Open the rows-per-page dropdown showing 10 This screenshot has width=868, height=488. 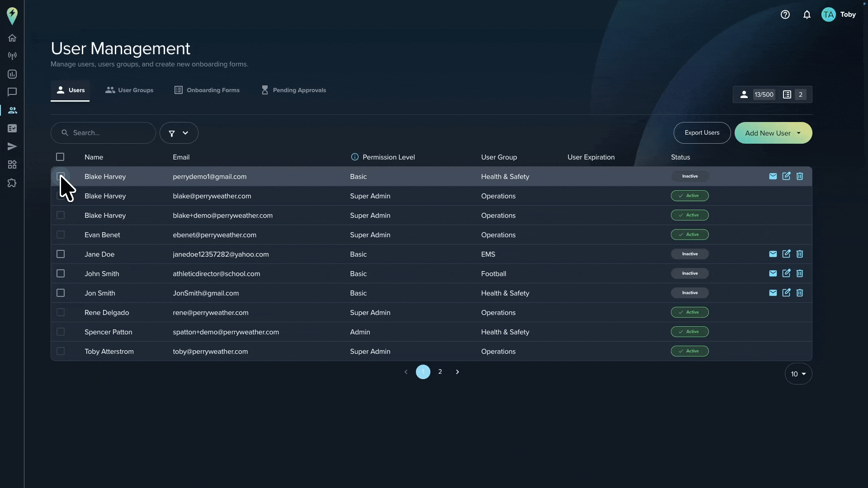pos(798,374)
